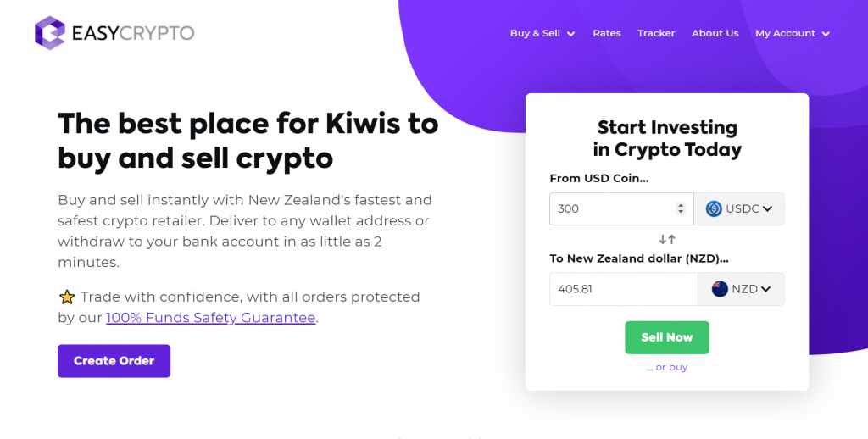The image size is (868, 439).
Task: Increase the amount with the up stepper arrow
Action: pos(681,205)
